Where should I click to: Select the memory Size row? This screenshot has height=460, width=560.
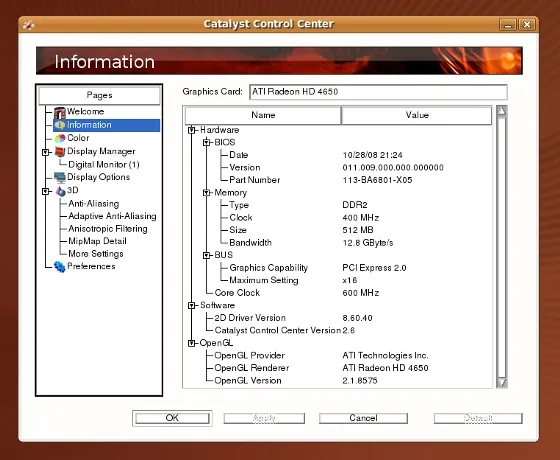tap(339, 230)
